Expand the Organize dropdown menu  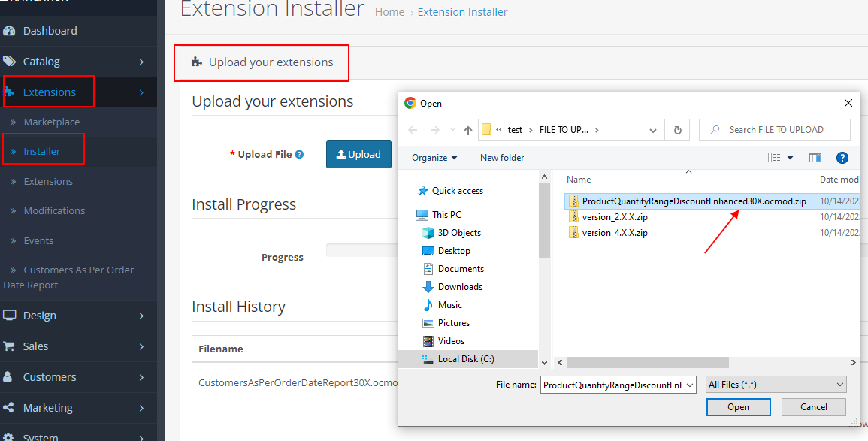pos(434,158)
